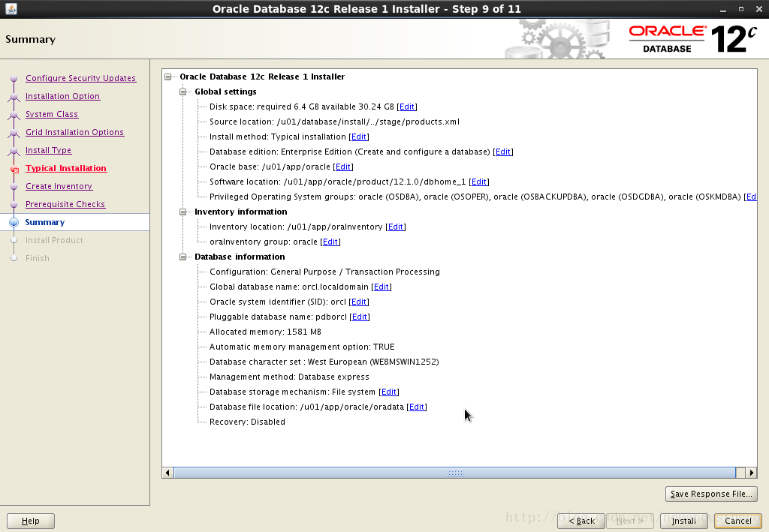Minimize the installer window
Image resolution: width=769 pixels, height=532 pixels.
(723, 9)
